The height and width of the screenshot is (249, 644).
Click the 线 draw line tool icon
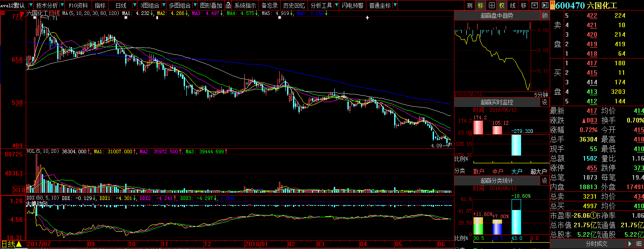[512, 5]
